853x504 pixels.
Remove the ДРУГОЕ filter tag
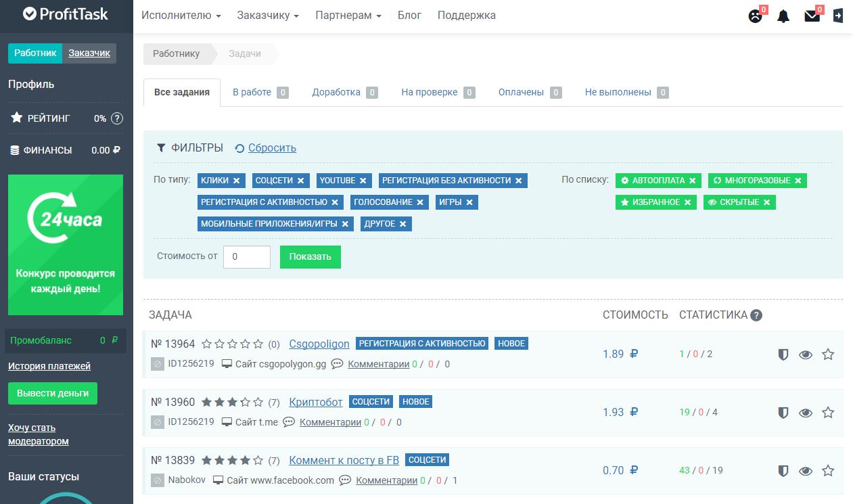403,224
